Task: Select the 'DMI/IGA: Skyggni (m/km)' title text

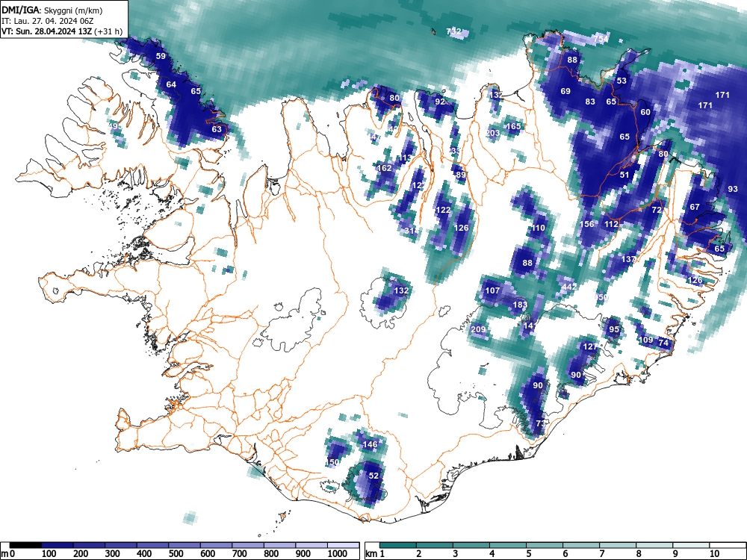Action: (52, 10)
